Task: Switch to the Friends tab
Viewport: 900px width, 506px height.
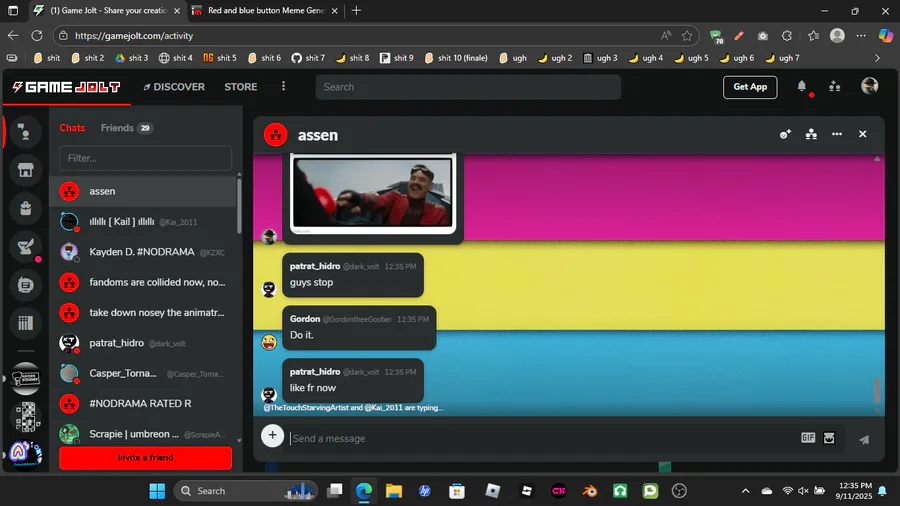Action: tap(126, 128)
